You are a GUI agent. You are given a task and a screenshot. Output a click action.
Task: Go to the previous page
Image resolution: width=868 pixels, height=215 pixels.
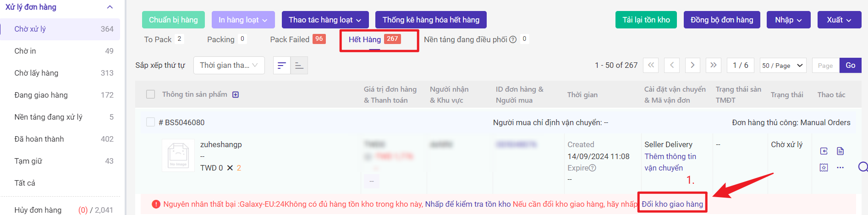click(x=672, y=65)
